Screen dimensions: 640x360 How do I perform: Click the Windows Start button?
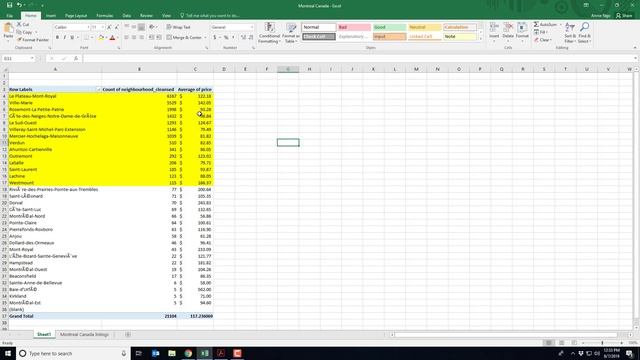8,353
